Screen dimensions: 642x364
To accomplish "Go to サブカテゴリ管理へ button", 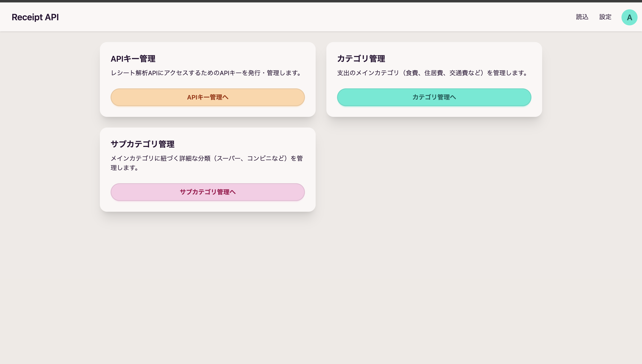I will click(x=208, y=192).
